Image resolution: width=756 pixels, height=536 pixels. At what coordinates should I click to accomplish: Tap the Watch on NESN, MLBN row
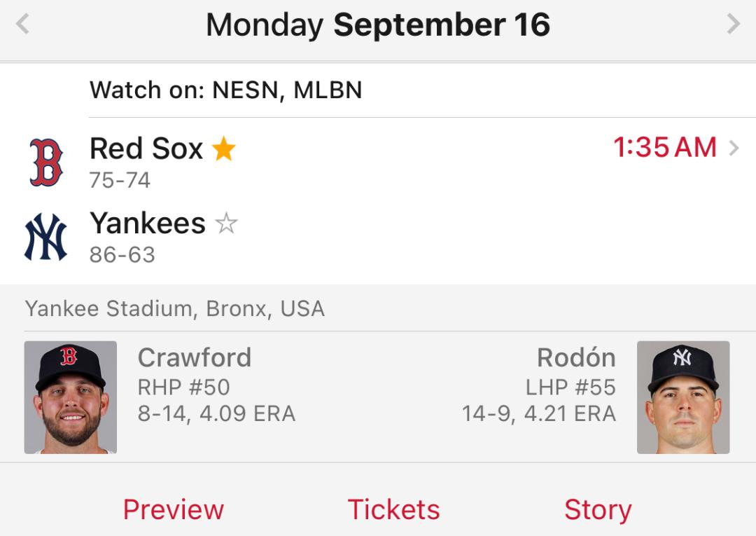click(226, 90)
